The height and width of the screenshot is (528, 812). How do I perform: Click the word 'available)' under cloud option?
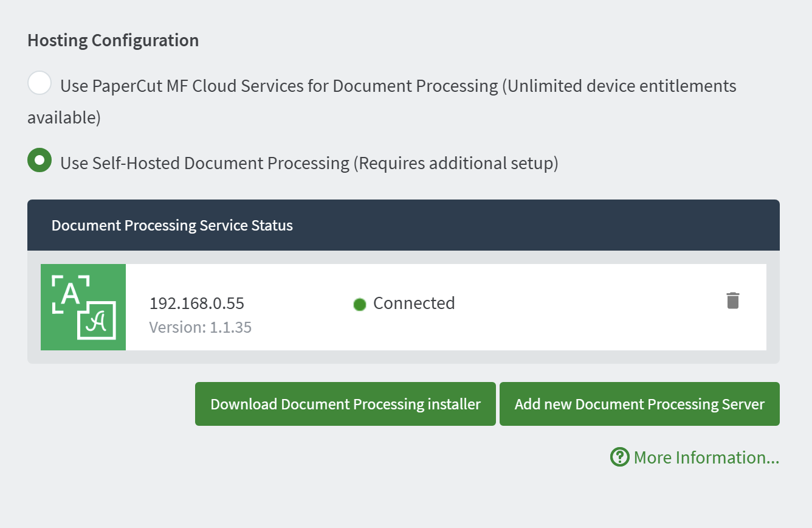pos(64,117)
